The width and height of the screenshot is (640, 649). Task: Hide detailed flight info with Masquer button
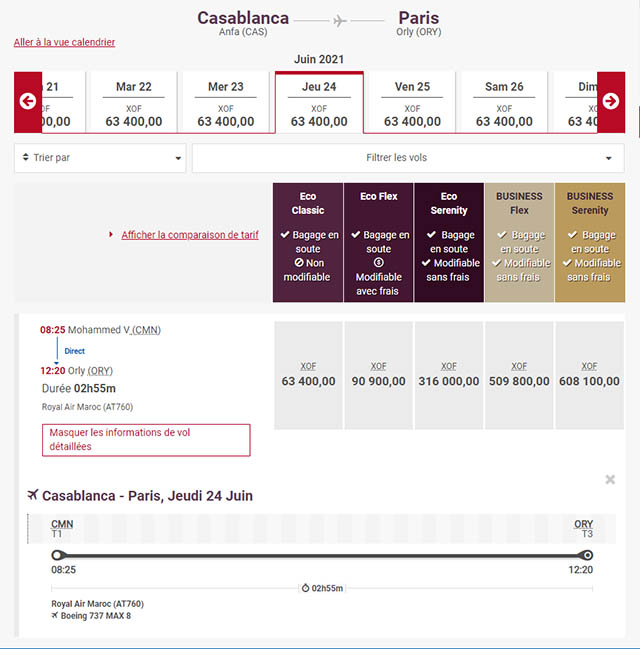(146, 440)
